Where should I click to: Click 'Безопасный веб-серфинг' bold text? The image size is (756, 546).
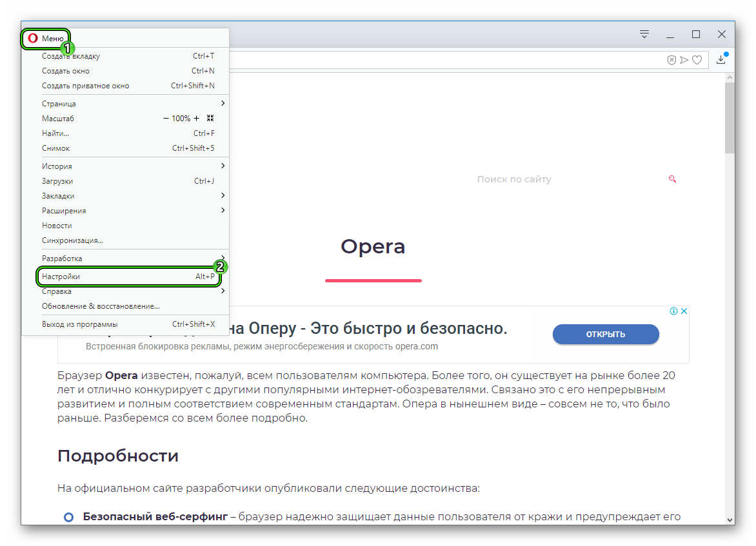pos(155,516)
